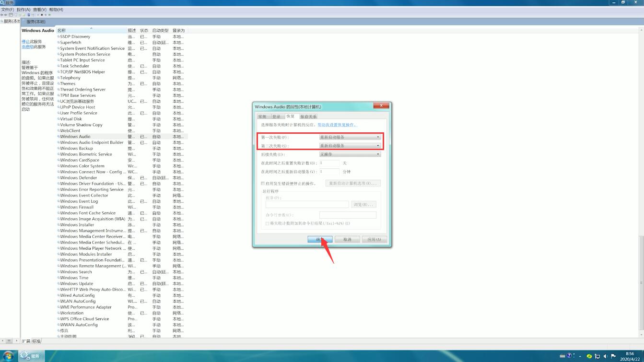Click the 确定 button in the dialog

pyautogui.click(x=320, y=239)
